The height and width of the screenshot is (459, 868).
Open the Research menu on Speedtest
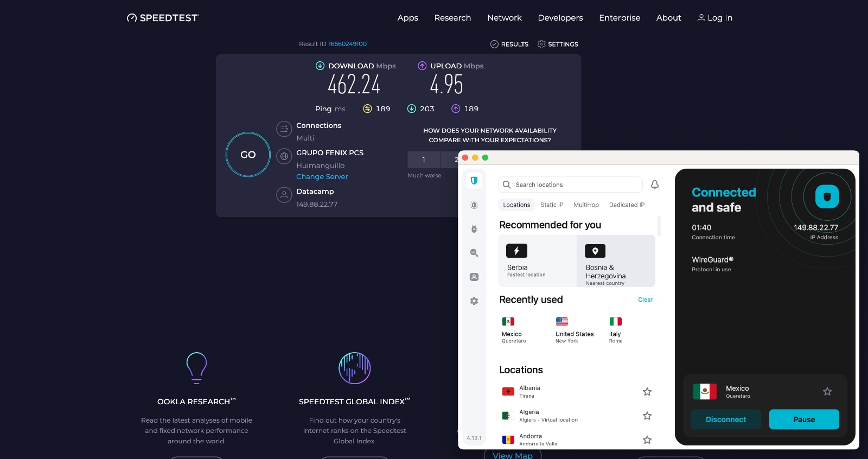[452, 18]
